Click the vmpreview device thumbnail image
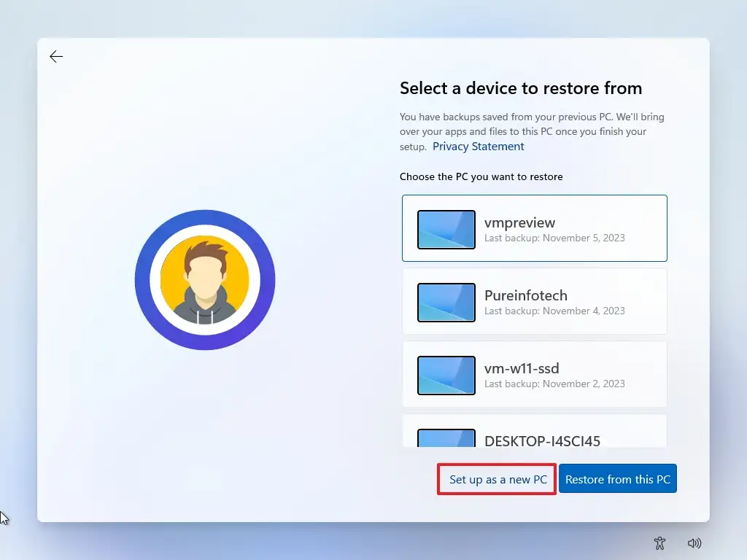Screen dimensions: 747x560 tap(446, 229)
